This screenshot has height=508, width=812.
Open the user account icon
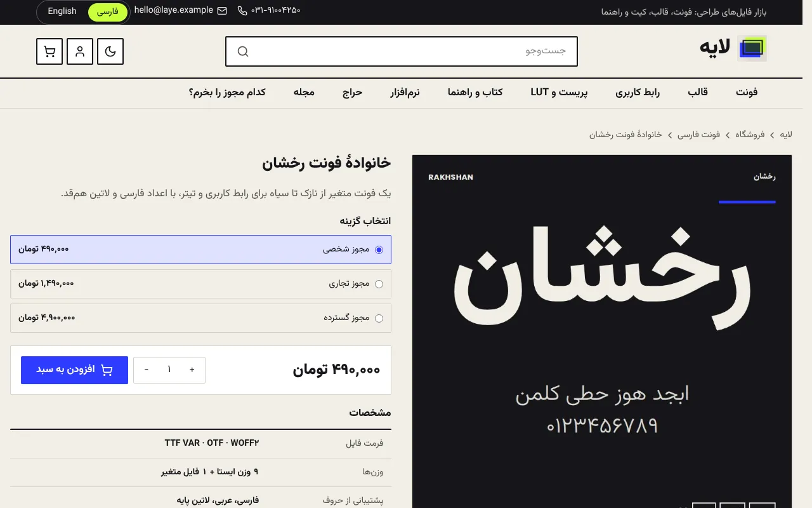point(80,51)
